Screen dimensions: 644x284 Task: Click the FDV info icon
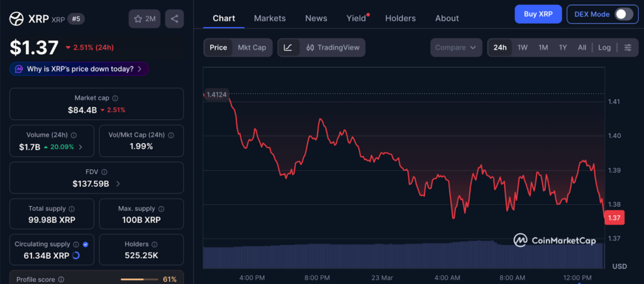[x=104, y=172]
